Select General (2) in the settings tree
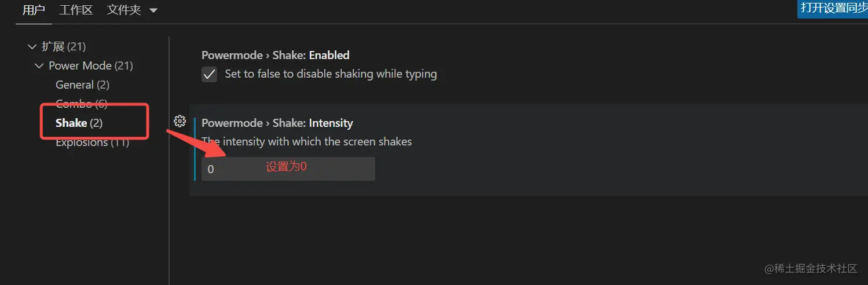 tap(82, 85)
